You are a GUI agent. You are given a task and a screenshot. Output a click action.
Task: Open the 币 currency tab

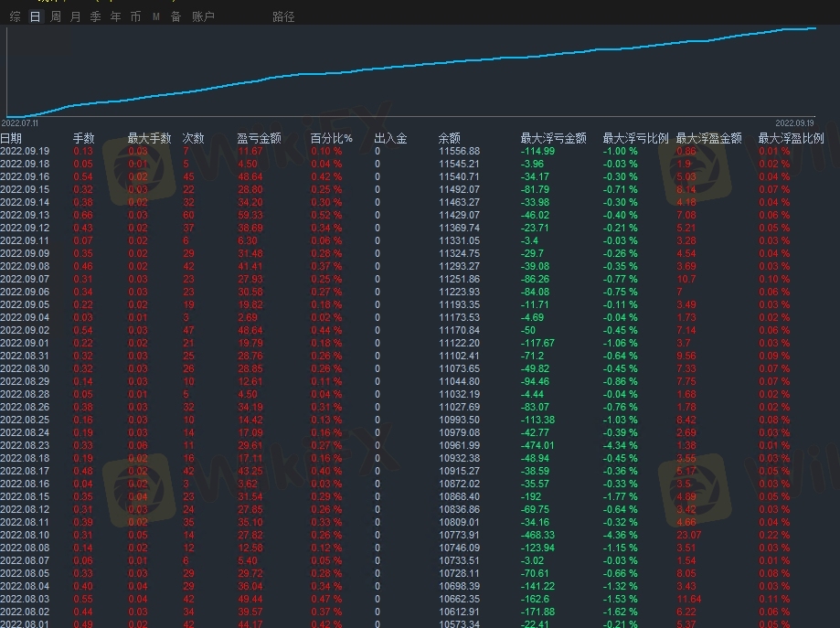136,16
